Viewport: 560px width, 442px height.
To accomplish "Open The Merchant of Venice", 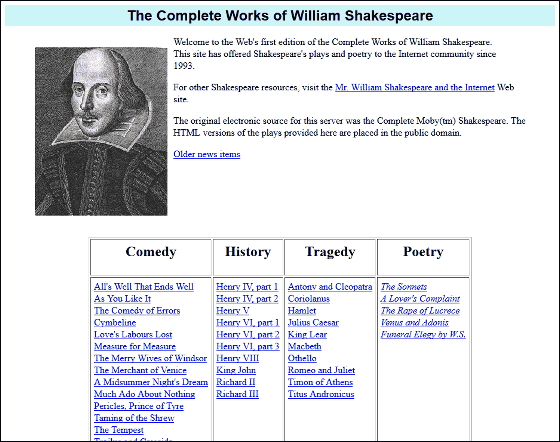I will 140,370.
